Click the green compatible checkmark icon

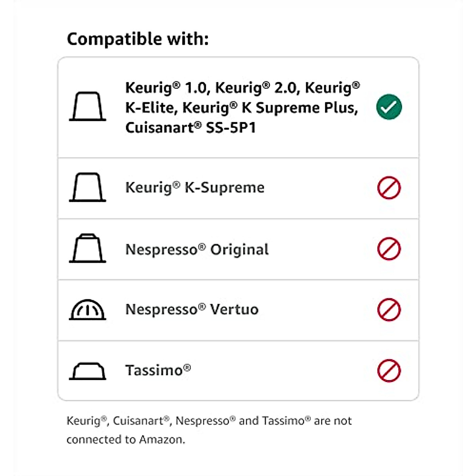coord(389,107)
